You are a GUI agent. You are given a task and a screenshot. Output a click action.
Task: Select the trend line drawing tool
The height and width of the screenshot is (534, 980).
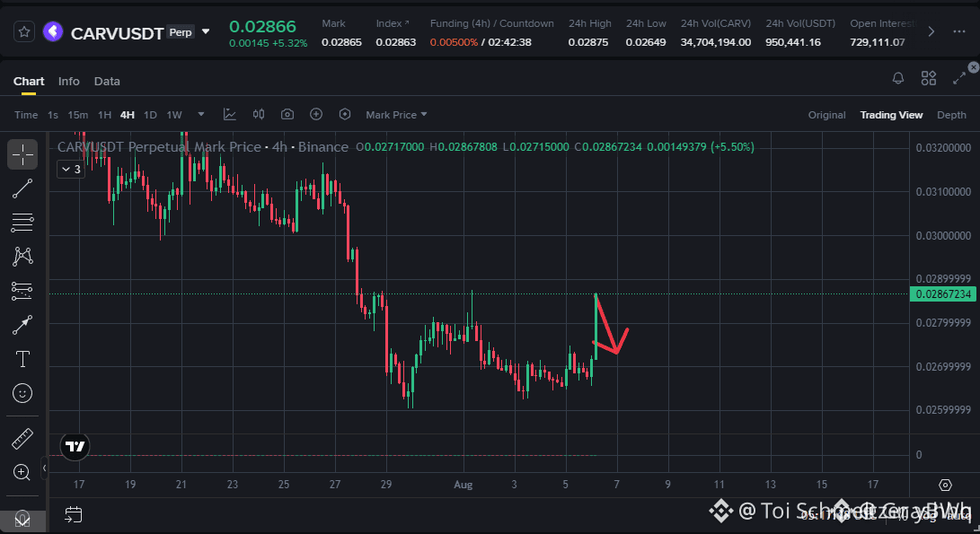[x=22, y=188]
